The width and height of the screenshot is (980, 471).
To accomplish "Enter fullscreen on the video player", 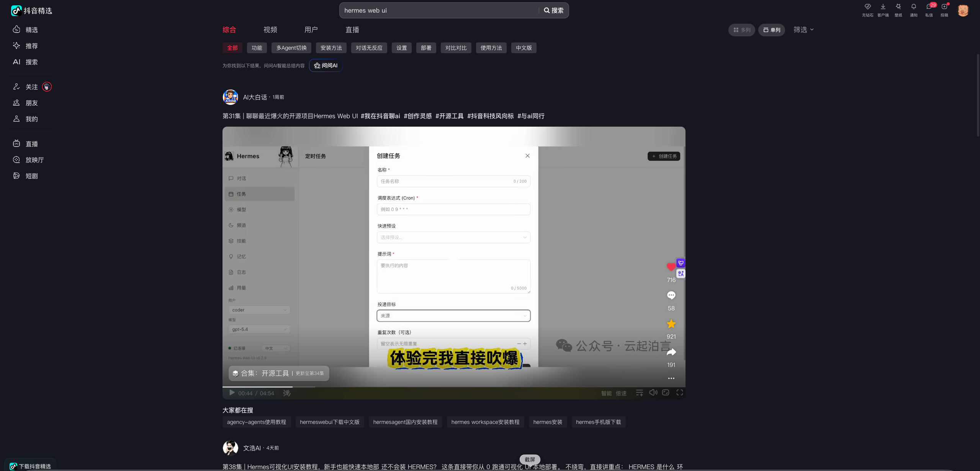I will 679,393.
